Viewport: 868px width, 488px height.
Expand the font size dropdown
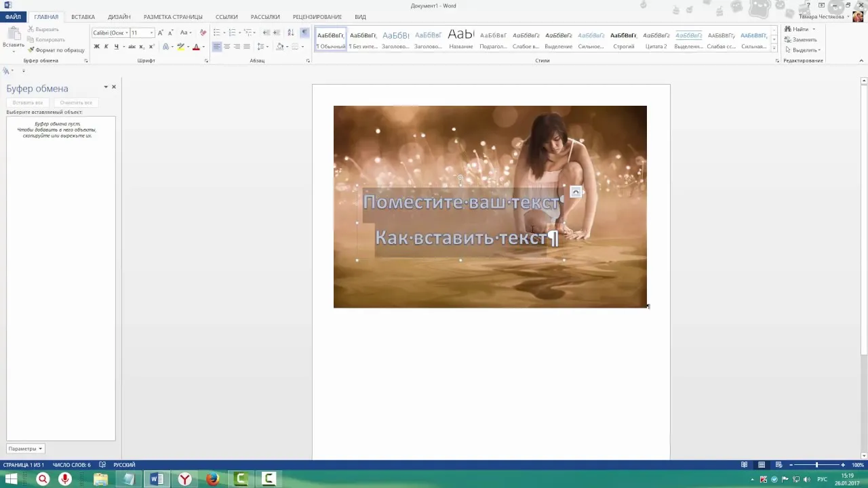pos(152,33)
